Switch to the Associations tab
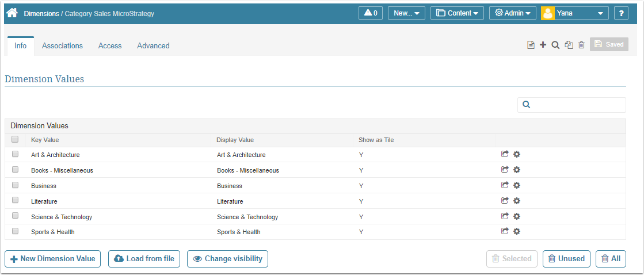Image resolution: width=644 pixels, height=275 pixels. [62, 45]
